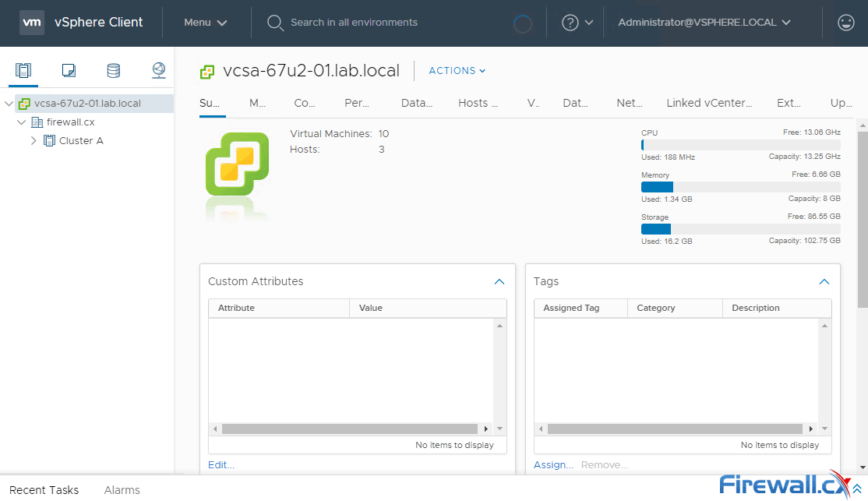Open the Recent Tasks panel
This screenshot has width=868, height=501.
[44, 491]
